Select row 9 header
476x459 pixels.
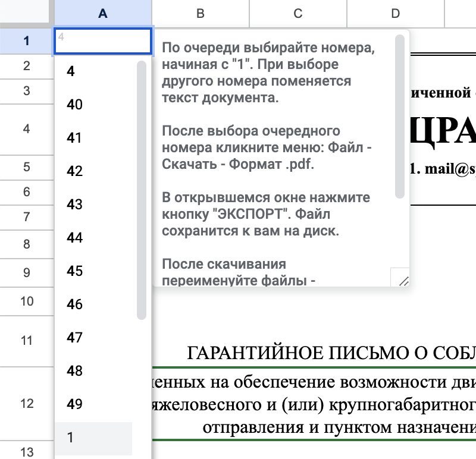click(x=27, y=273)
